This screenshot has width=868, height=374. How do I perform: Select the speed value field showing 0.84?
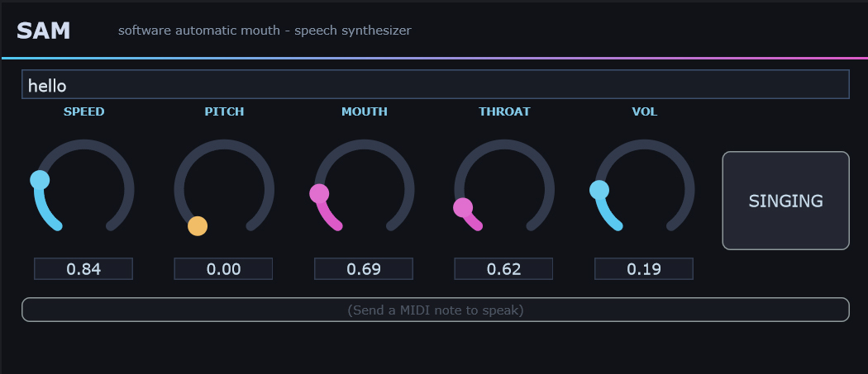coord(83,269)
